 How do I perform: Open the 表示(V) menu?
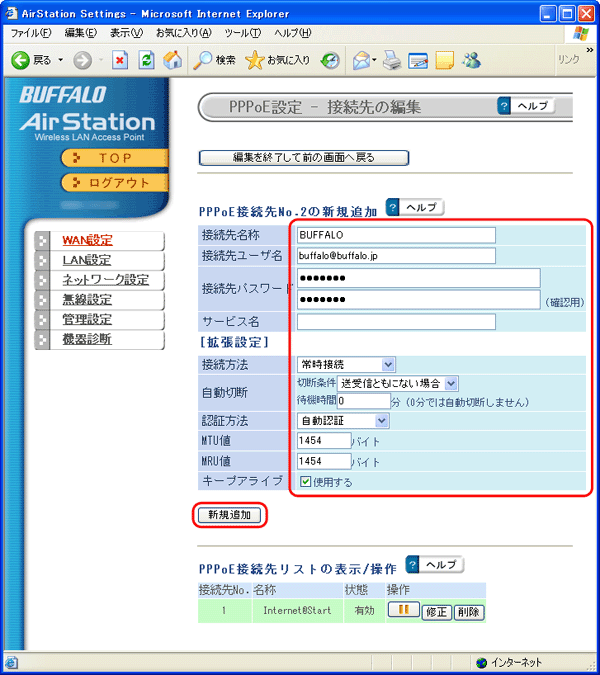pos(127,33)
